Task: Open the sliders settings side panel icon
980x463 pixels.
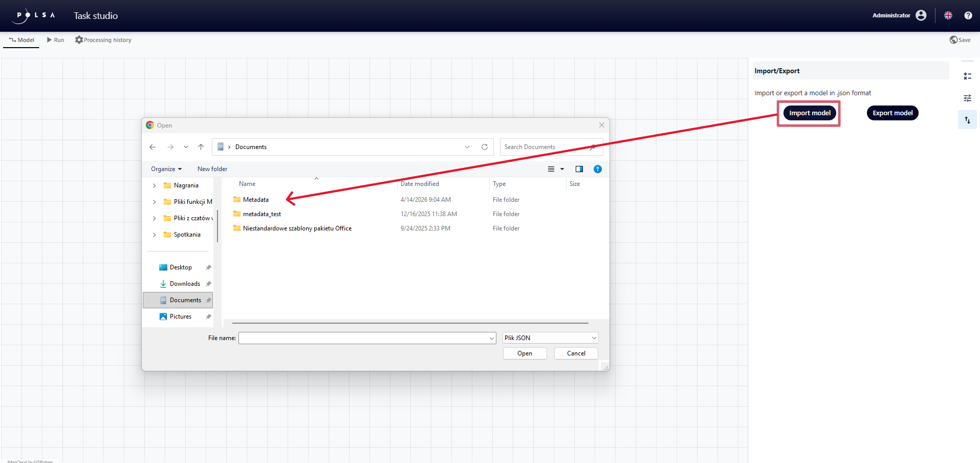Action: 967,98
